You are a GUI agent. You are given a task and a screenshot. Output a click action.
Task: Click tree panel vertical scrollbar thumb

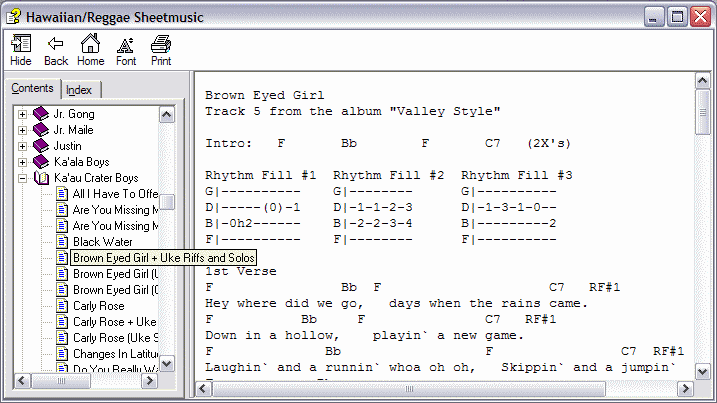click(x=167, y=202)
